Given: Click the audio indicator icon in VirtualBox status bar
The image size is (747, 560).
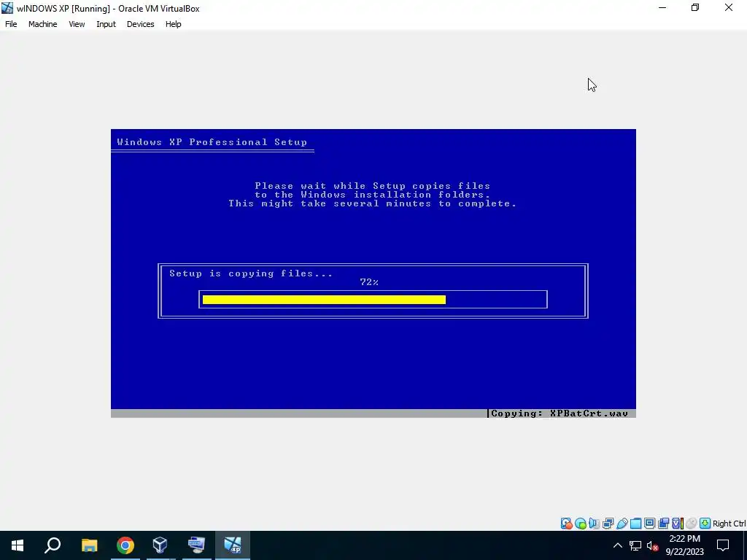Looking at the screenshot, I should tap(594, 524).
